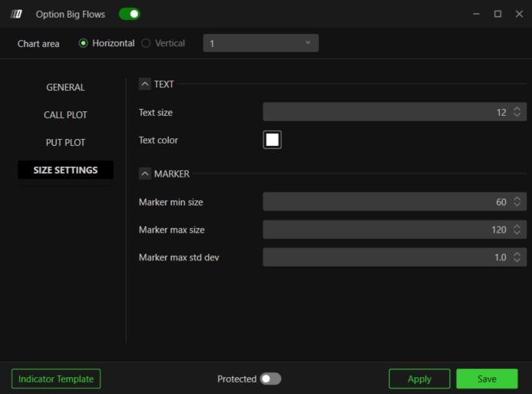Decrease Marker max std dev value

pos(517,260)
